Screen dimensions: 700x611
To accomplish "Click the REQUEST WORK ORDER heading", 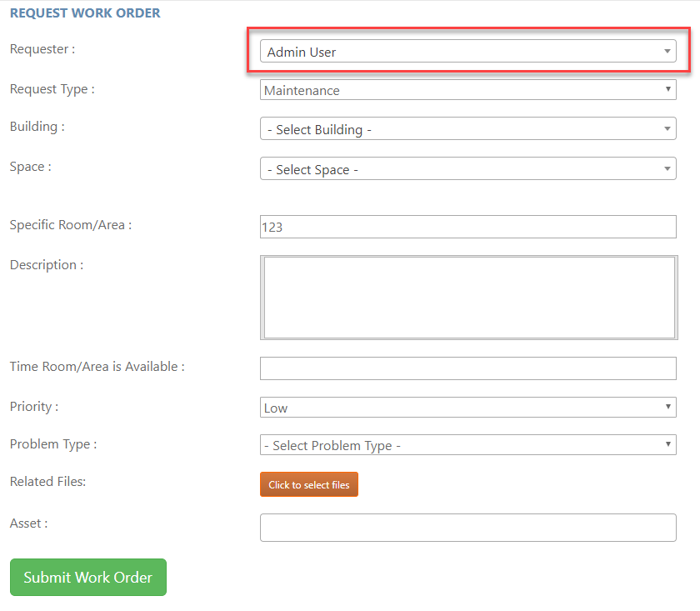I will pos(84,13).
